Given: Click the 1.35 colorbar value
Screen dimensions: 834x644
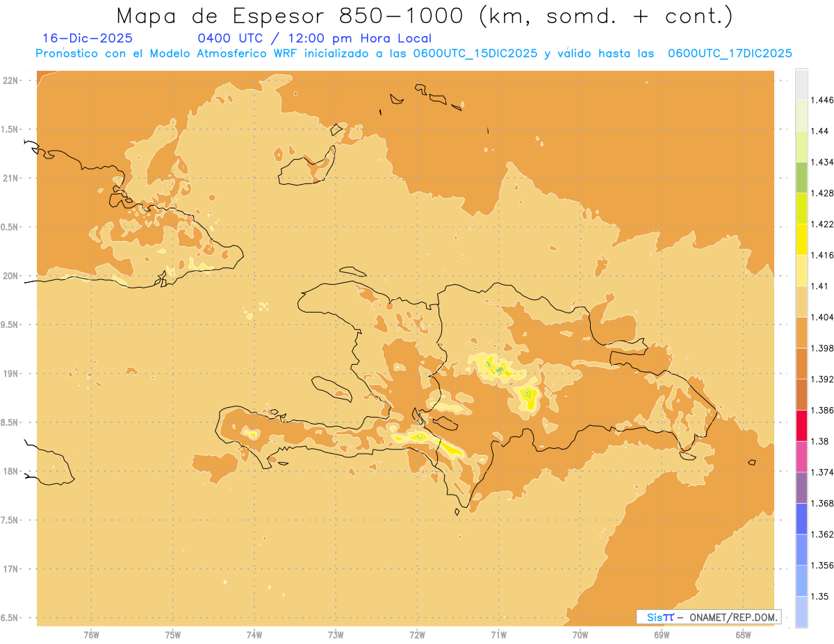Looking at the screenshot, I should [819, 596].
